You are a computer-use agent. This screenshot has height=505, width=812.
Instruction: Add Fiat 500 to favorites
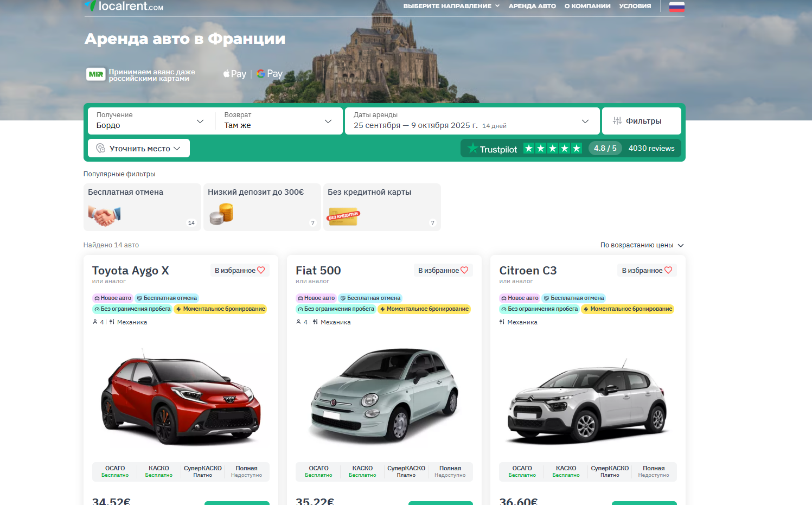(x=443, y=270)
